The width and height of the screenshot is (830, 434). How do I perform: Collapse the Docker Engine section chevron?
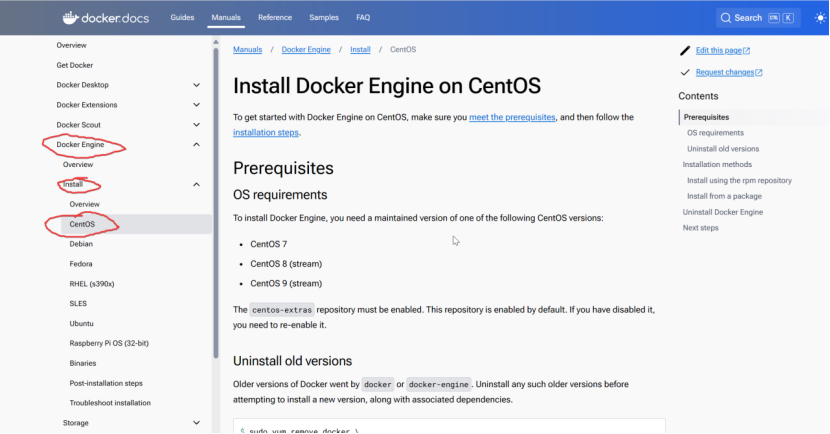(x=196, y=145)
